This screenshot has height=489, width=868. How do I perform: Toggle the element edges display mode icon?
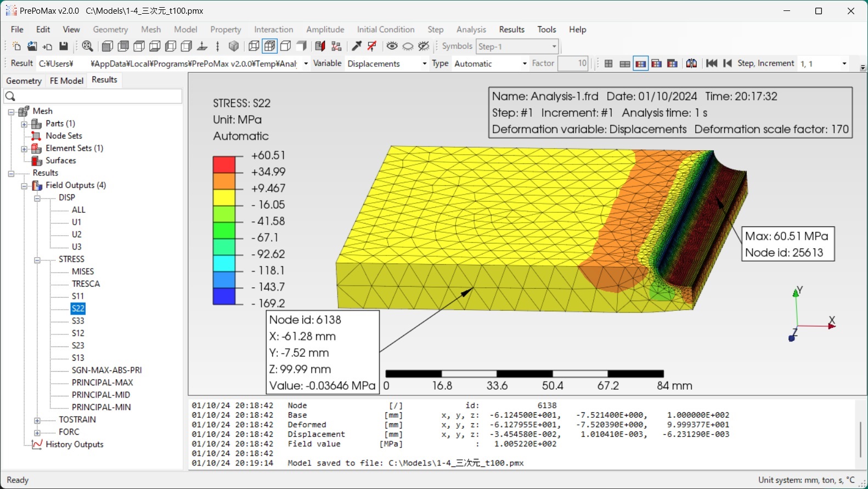pos(270,46)
